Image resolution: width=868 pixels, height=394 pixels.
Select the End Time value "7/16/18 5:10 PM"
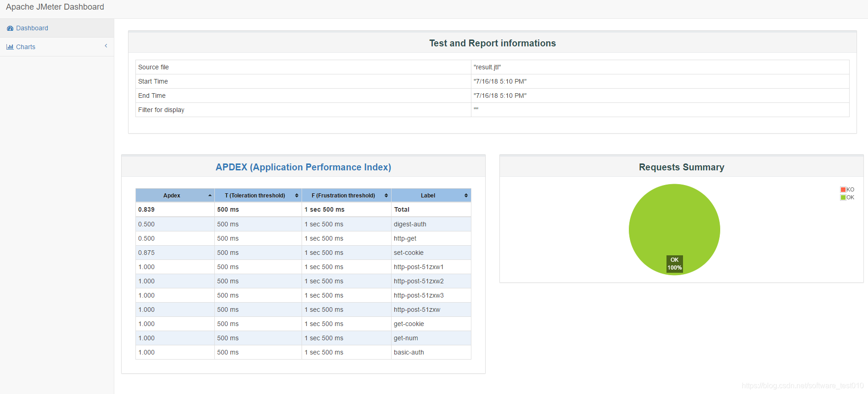500,96
